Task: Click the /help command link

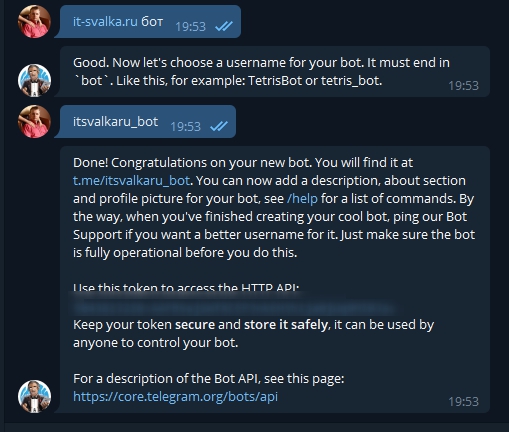Action: coord(302,199)
